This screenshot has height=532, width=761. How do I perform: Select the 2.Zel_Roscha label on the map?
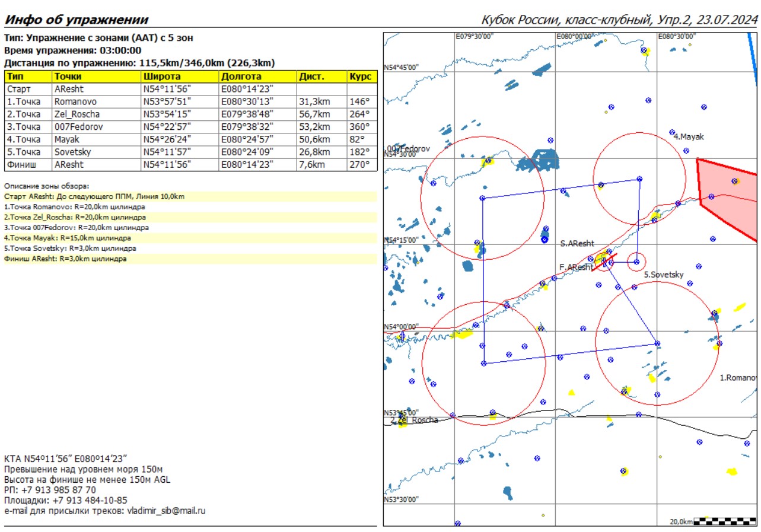[414, 420]
